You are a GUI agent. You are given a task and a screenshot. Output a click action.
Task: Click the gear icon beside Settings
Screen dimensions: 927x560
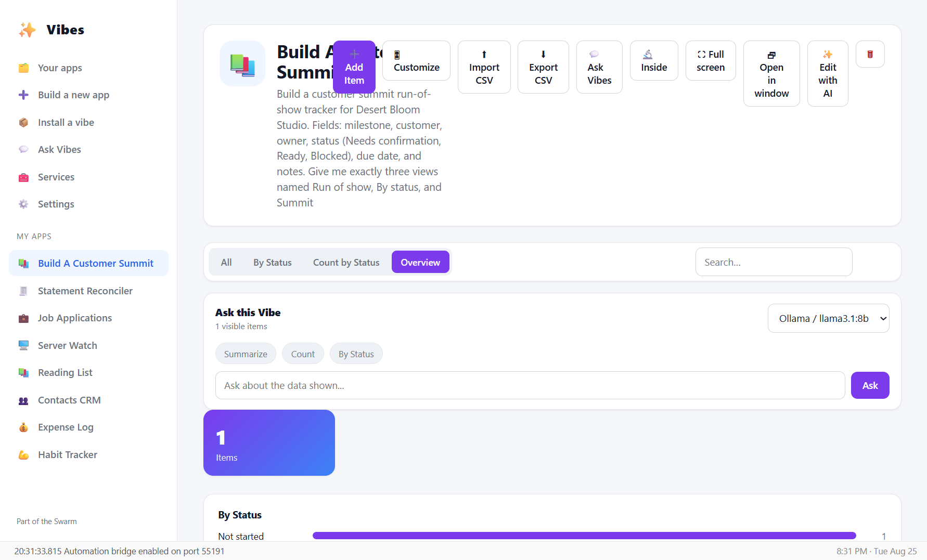click(23, 204)
